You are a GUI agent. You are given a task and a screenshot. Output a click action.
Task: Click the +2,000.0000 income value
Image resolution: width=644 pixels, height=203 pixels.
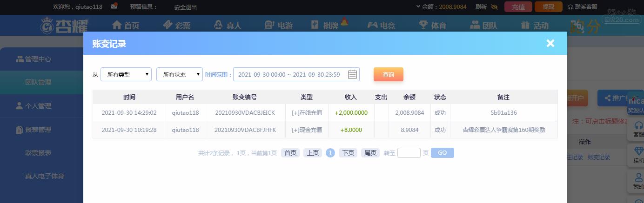click(x=351, y=112)
